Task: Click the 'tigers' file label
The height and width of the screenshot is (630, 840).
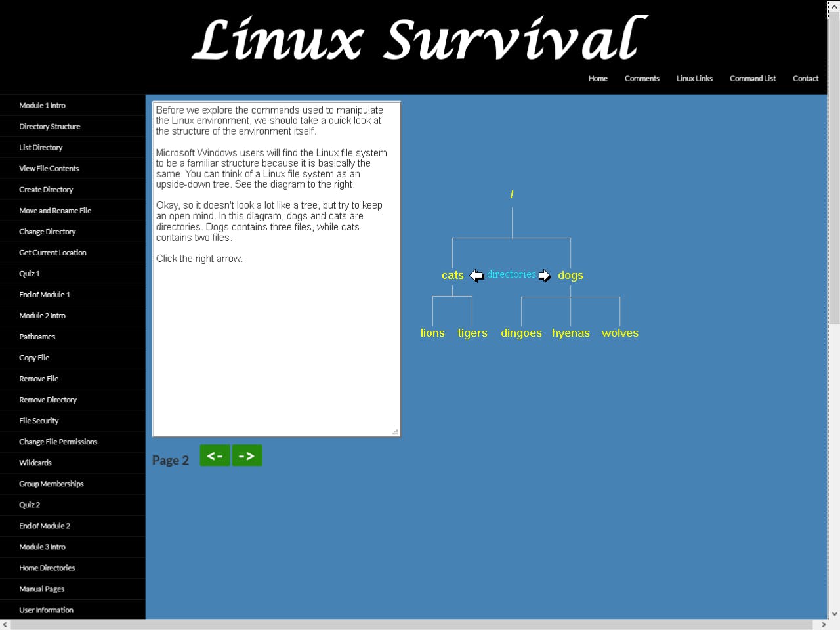Action: (472, 333)
